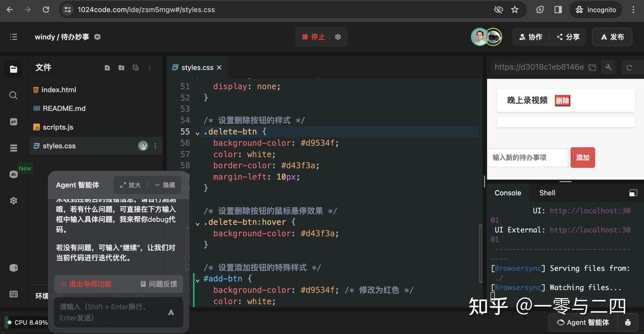Create a new folder in the 文件 panel

(121, 67)
